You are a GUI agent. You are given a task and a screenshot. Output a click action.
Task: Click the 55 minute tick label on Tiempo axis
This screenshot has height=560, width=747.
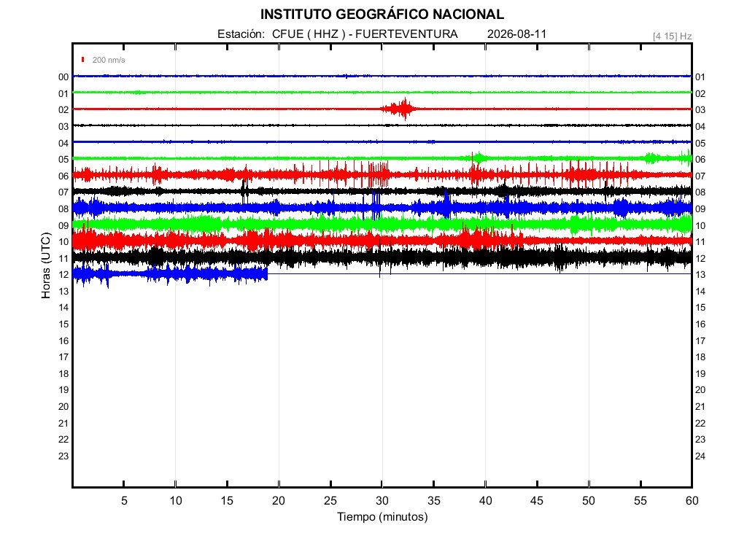[x=640, y=500]
